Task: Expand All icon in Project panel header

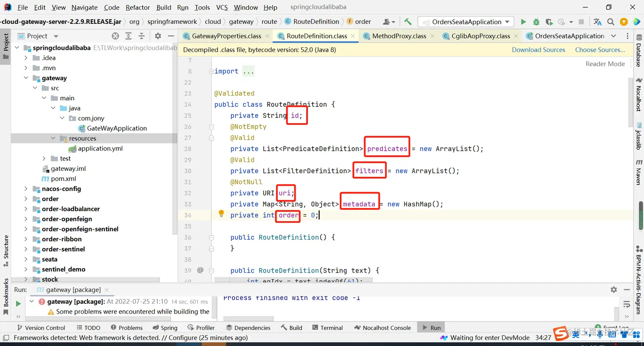Action: click(x=128, y=36)
